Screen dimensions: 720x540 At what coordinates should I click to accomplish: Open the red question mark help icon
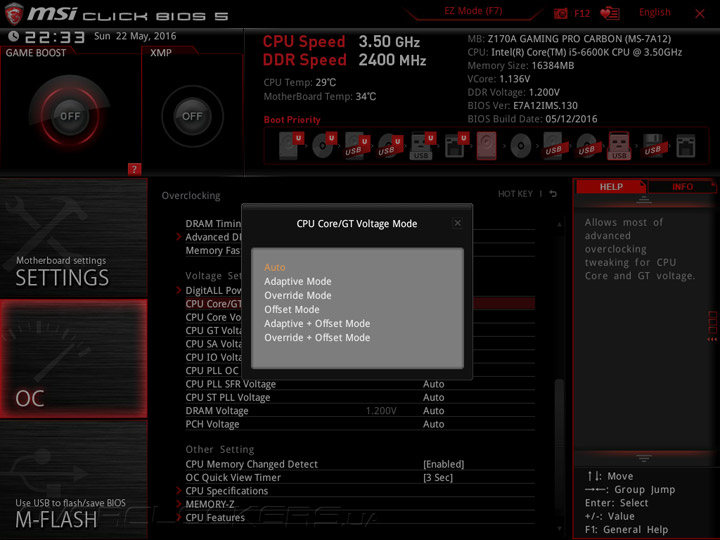pyautogui.click(x=134, y=169)
